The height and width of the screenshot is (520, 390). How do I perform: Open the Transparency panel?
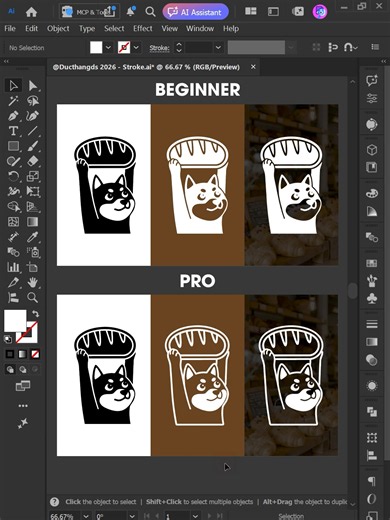click(372, 360)
